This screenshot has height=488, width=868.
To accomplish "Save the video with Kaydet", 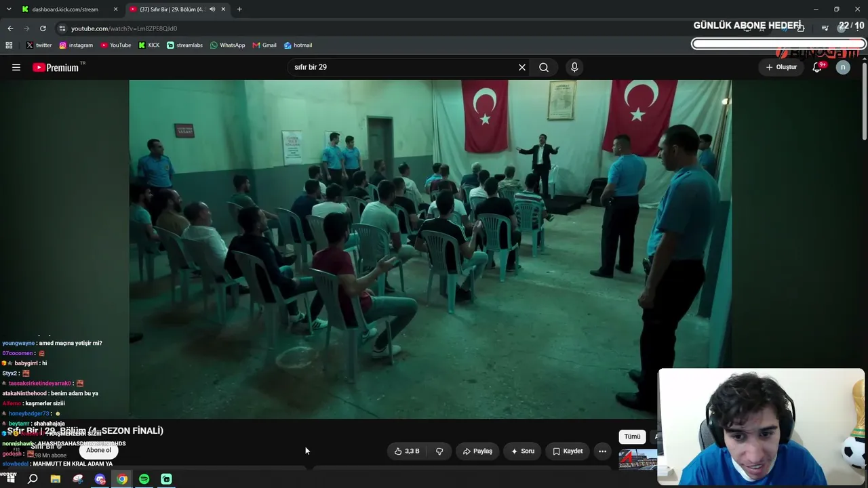I will [x=568, y=451].
